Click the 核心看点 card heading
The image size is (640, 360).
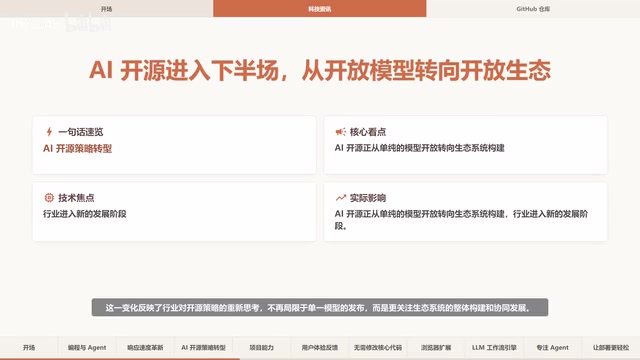click(x=367, y=132)
